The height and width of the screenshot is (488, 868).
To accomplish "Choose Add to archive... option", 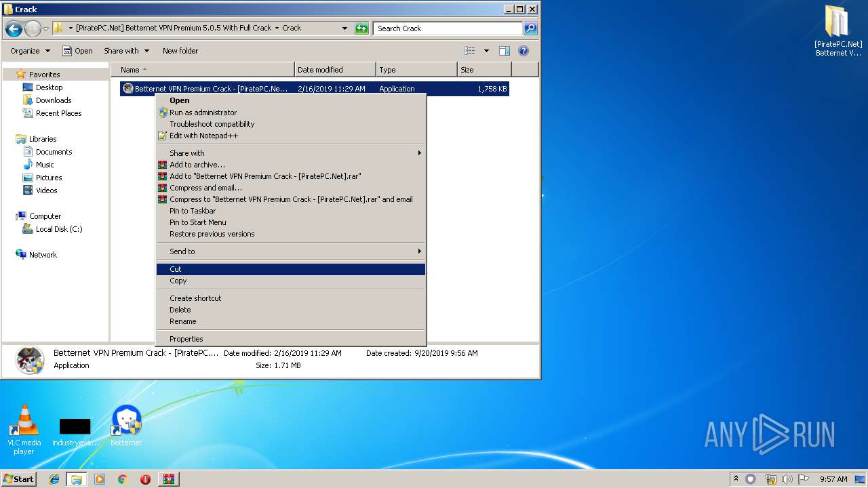I will tap(291, 165).
